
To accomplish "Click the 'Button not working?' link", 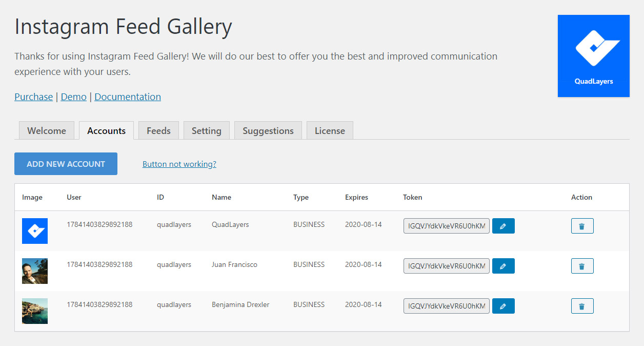I will coord(179,164).
